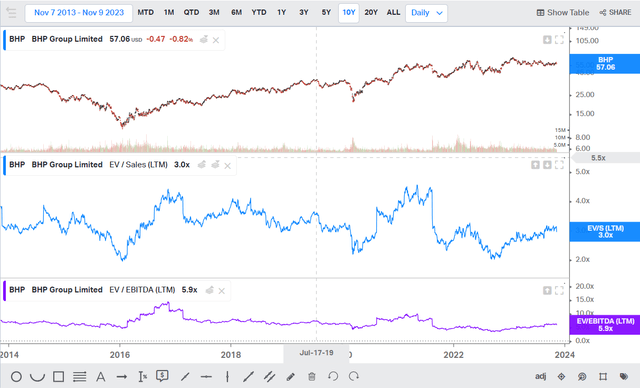Select the short line segment tool

pos(185,377)
